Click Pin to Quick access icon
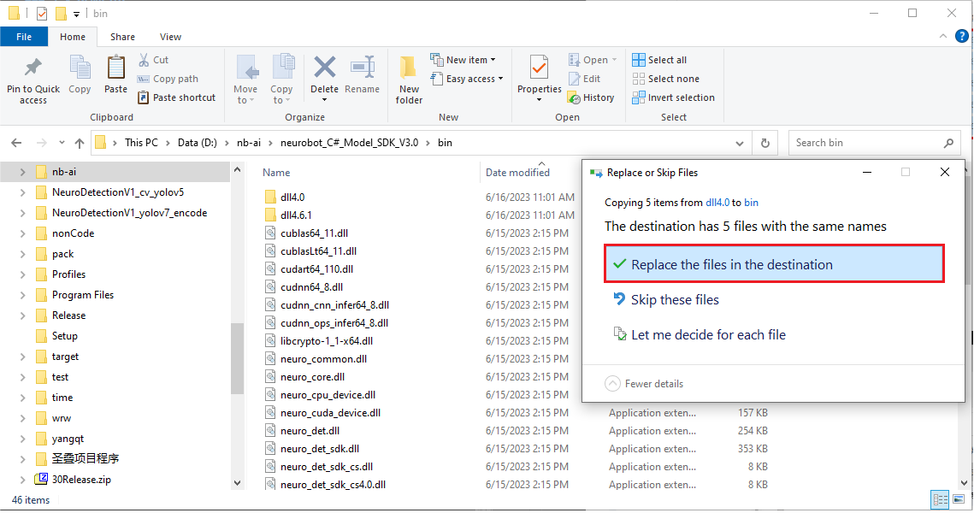980x513 pixels. coord(33,68)
